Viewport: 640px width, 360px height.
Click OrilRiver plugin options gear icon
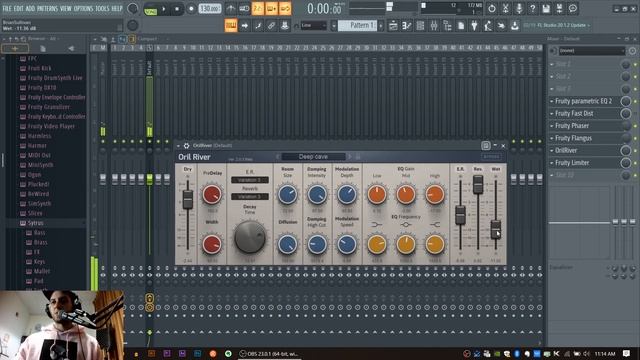point(187,145)
